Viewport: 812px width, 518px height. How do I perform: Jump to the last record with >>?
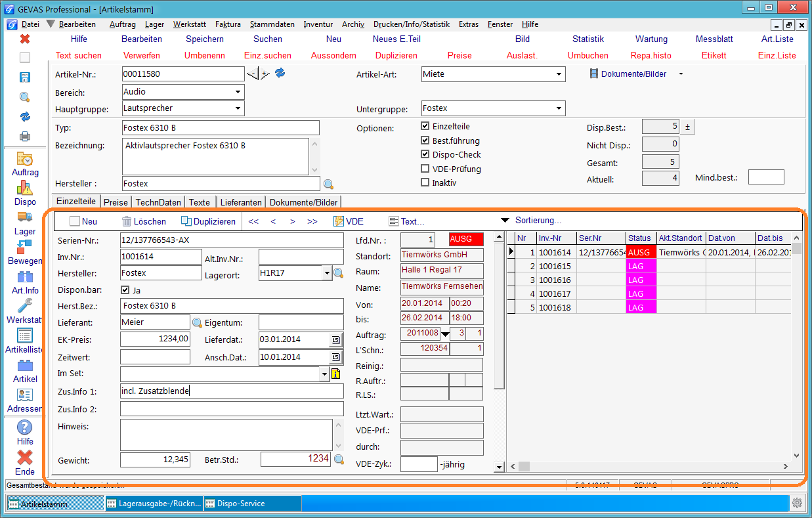tap(312, 221)
